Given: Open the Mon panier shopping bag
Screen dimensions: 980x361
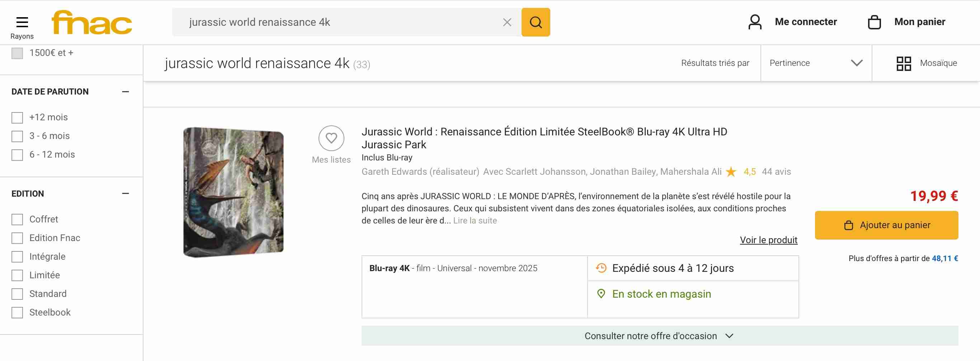Looking at the screenshot, I should [x=874, y=22].
